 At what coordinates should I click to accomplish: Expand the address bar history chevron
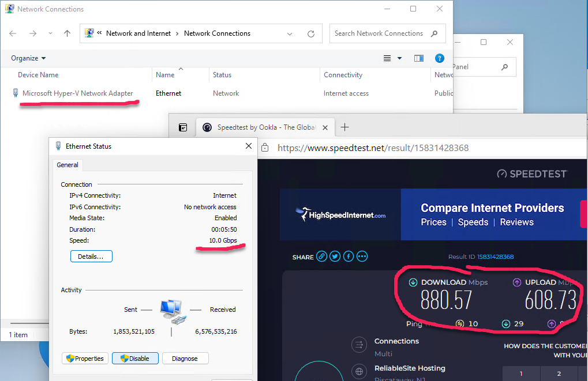290,33
